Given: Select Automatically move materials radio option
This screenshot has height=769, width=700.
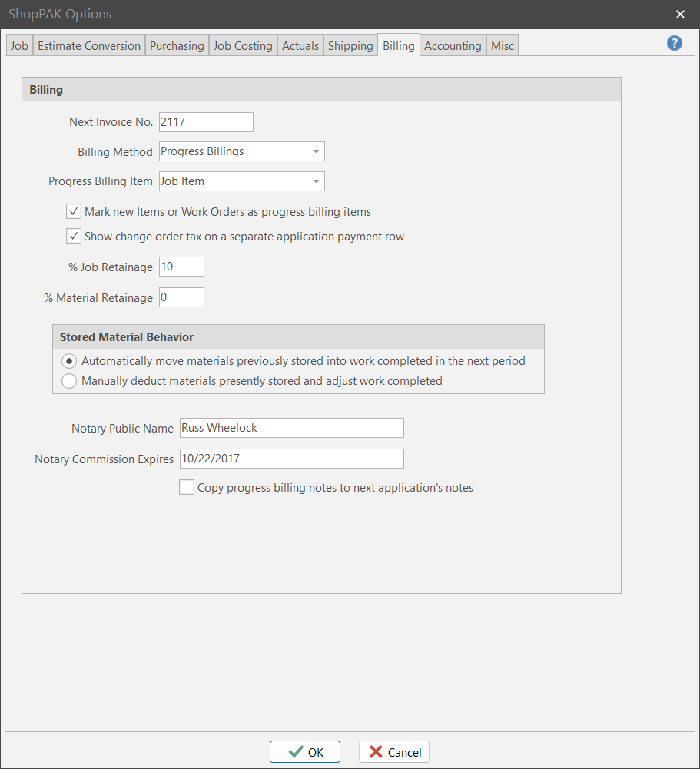Looking at the screenshot, I should pyautogui.click(x=69, y=361).
